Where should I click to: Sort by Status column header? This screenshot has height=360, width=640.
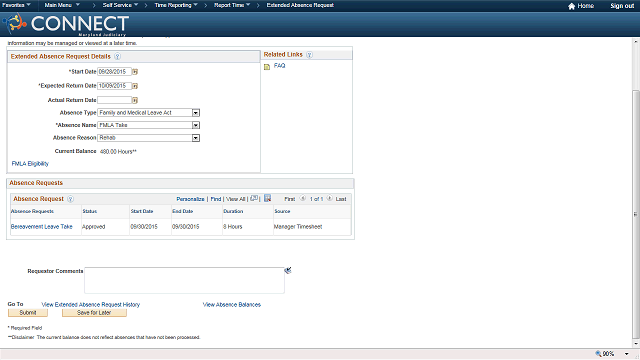90,211
